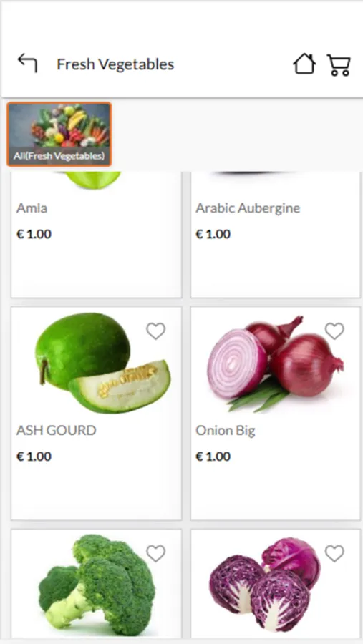Click the Arabic Aubergine € 1.00 price

click(x=213, y=234)
